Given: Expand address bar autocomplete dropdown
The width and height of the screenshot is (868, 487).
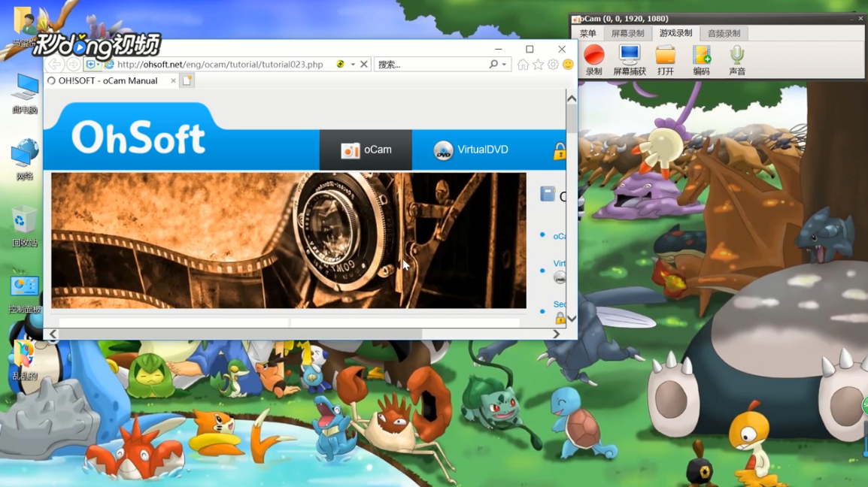Looking at the screenshot, I should (x=353, y=64).
